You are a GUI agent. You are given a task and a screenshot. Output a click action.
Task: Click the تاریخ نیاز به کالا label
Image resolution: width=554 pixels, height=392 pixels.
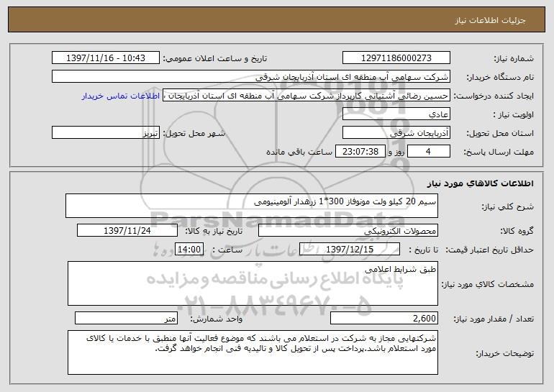tap(214, 231)
